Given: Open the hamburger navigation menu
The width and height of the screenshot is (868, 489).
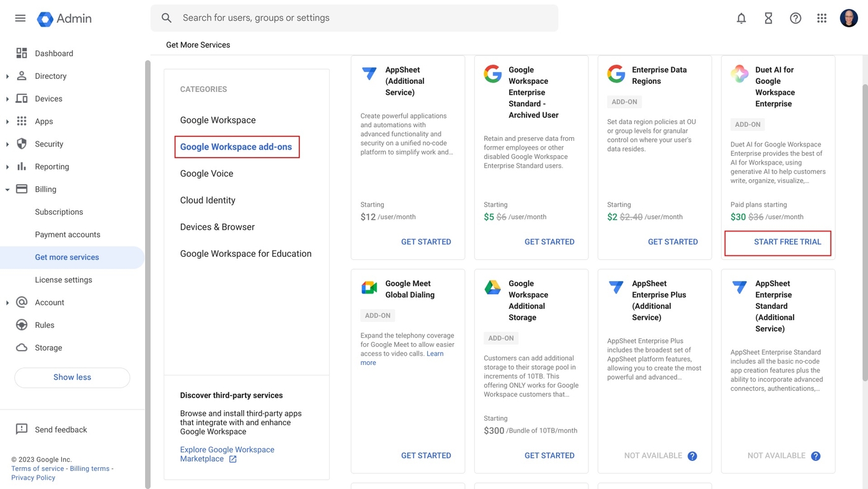Looking at the screenshot, I should pyautogui.click(x=20, y=18).
